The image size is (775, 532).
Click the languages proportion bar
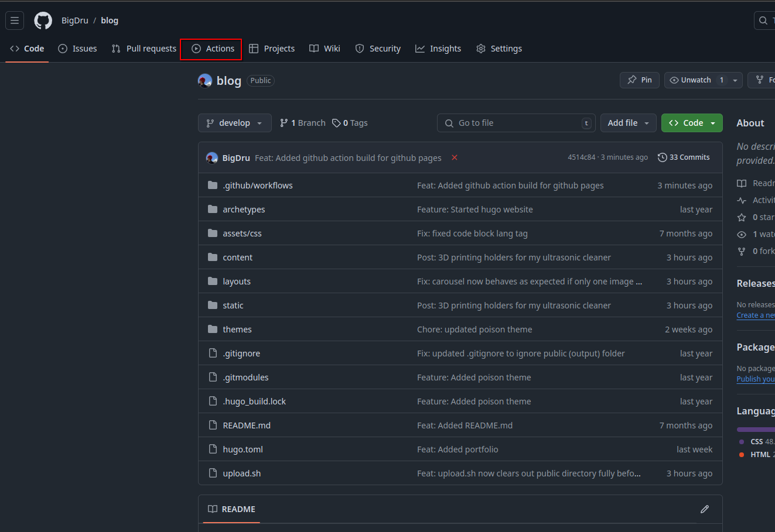point(756,430)
